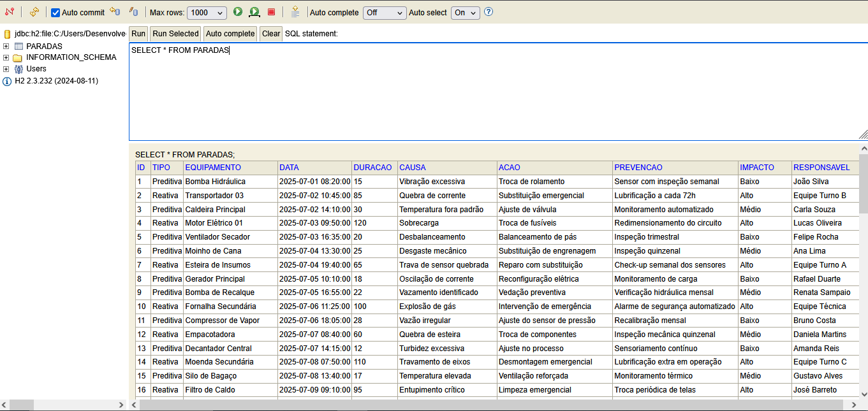Image resolution: width=868 pixels, height=411 pixels.
Task: Click the Commit icon before Max rows
Action: (133, 12)
